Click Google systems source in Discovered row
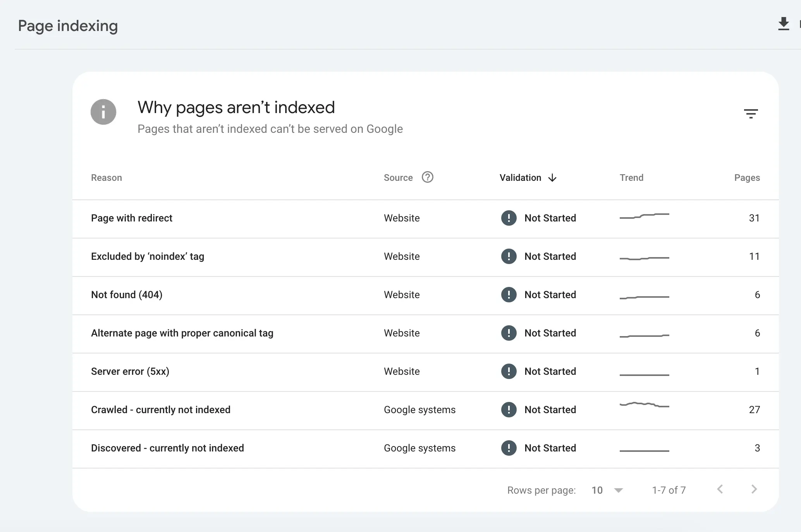 pos(419,448)
